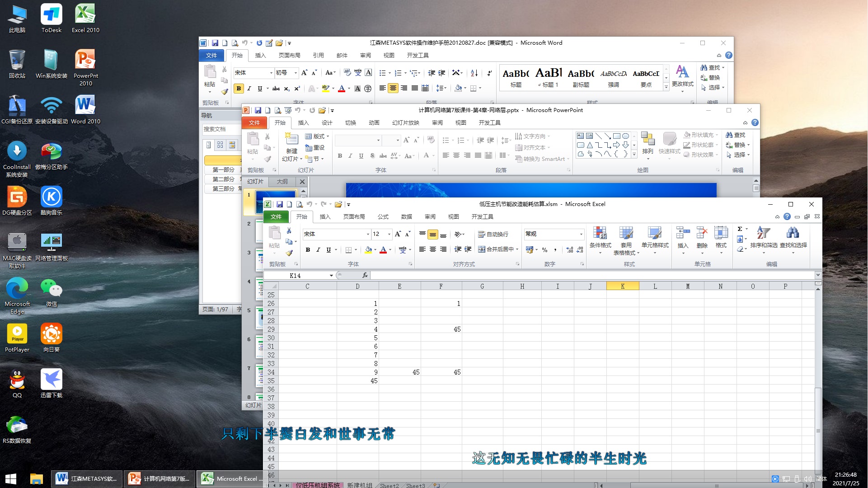The image size is (868, 488).
Task: Click Increase Font Size in Excel
Action: (x=398, y=234)
